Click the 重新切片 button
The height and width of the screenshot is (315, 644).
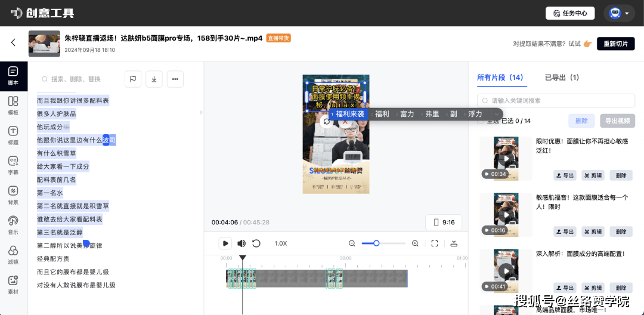615,44
